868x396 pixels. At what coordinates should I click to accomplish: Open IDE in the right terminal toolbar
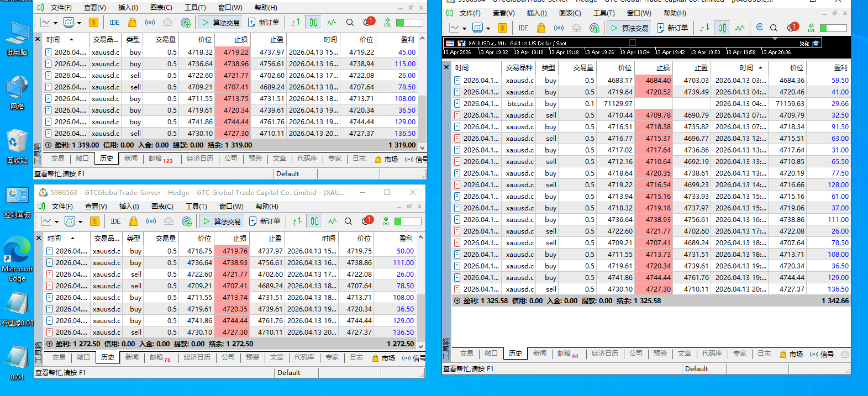tap(523, 28)
